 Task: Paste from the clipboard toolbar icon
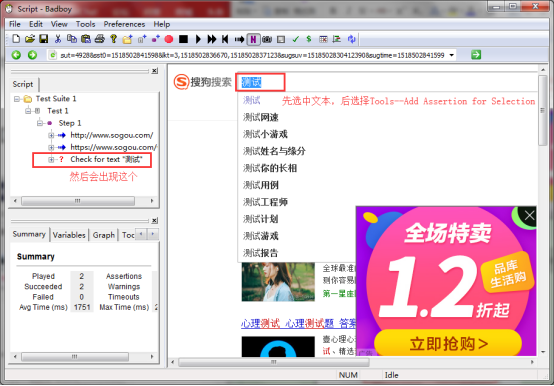tap(86, 39)
